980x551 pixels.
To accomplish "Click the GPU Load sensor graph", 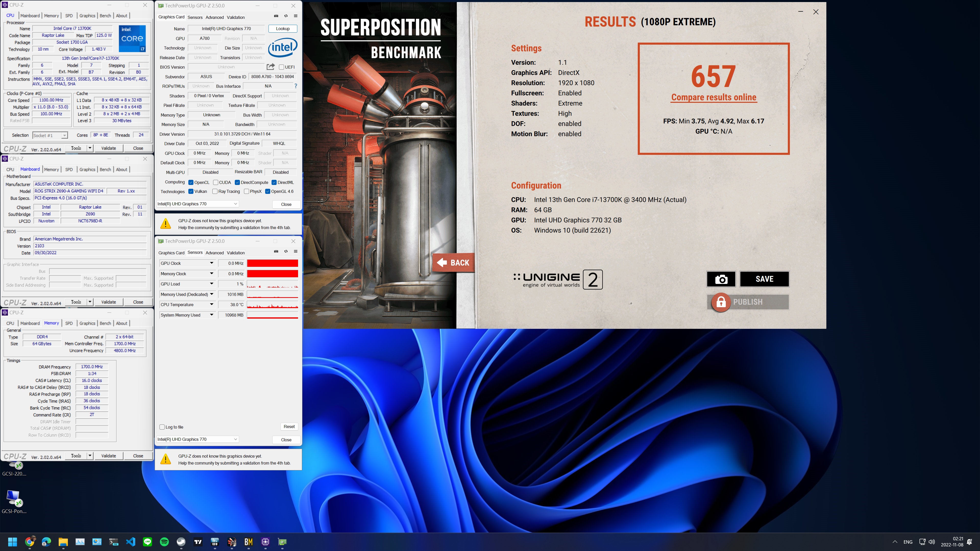I will point(272,284).
